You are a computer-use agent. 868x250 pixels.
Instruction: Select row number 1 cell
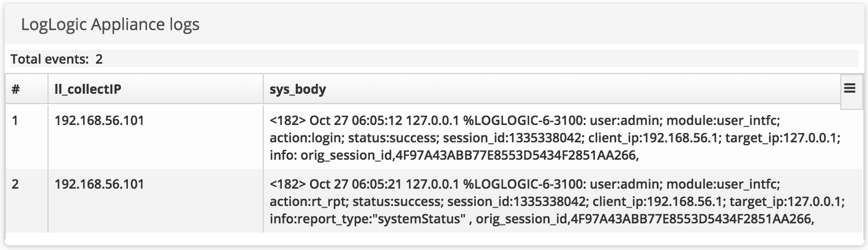[x=16, y=122]
